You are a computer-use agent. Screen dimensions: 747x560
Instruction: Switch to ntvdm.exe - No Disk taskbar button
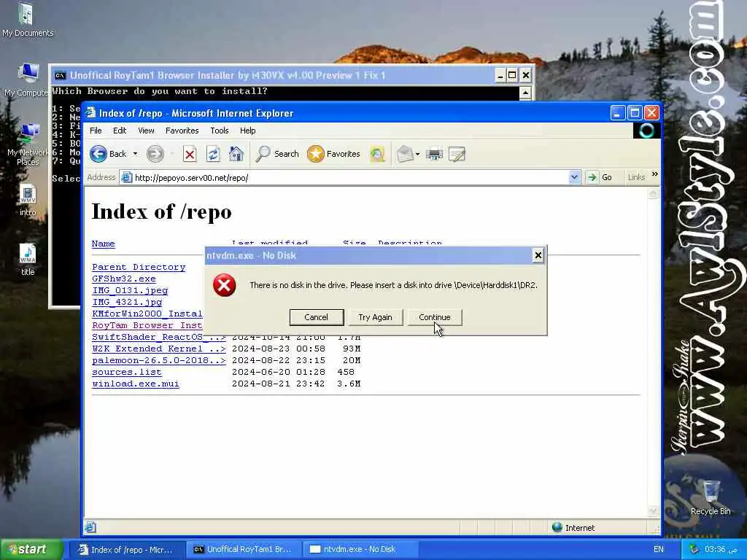pyautogui.click(x=360, y=549)
